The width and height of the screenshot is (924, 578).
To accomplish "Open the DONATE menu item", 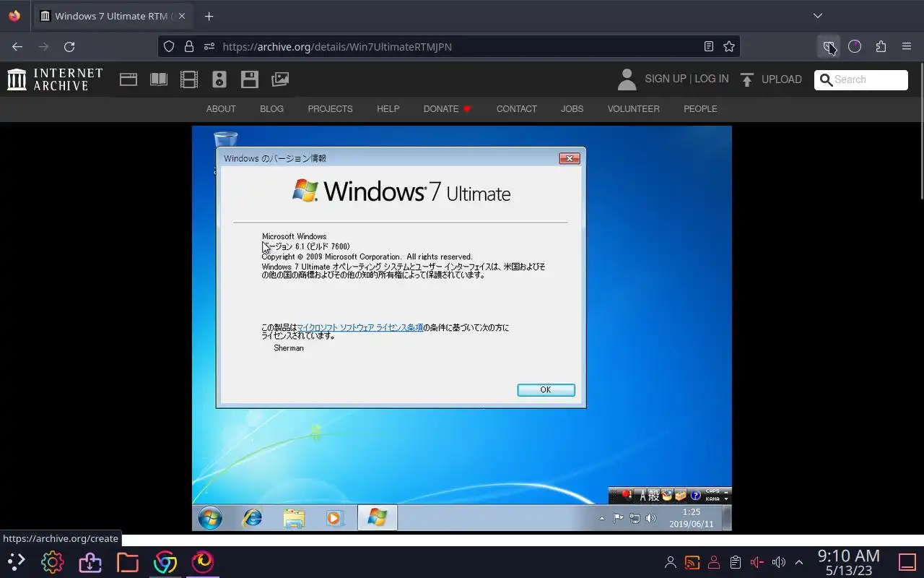I will coord(448,109).
